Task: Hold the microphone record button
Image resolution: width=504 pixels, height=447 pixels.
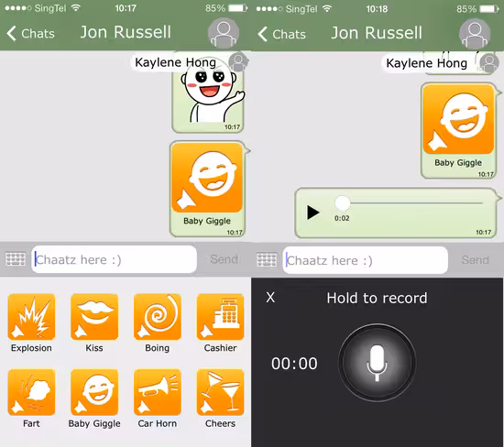Action: click(x=377, y=363)
